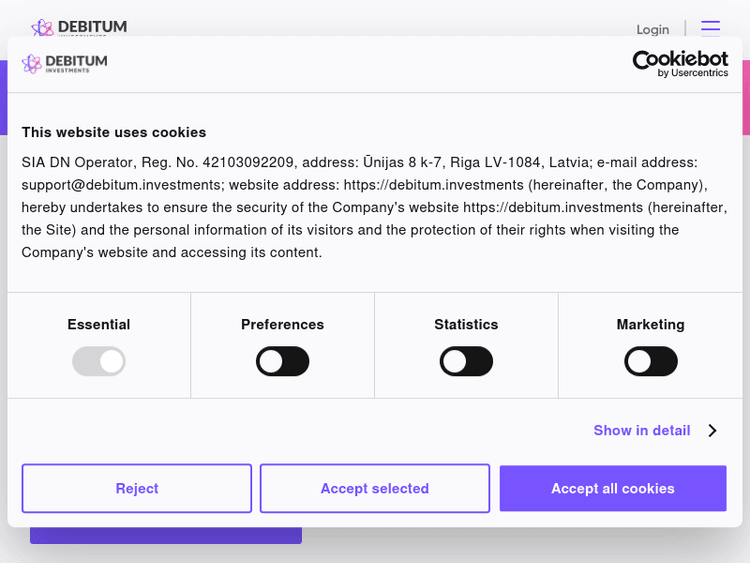Click the Essential label text

pos(99,324)
